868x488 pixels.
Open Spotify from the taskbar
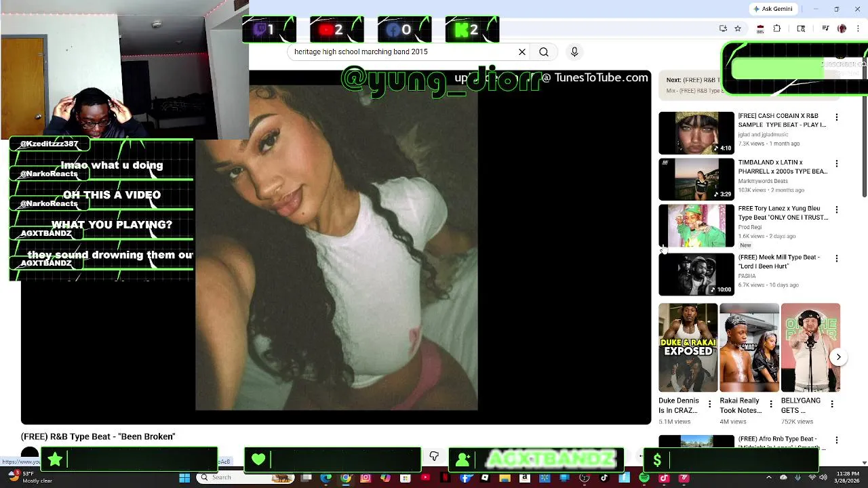[x=644, y=478]
